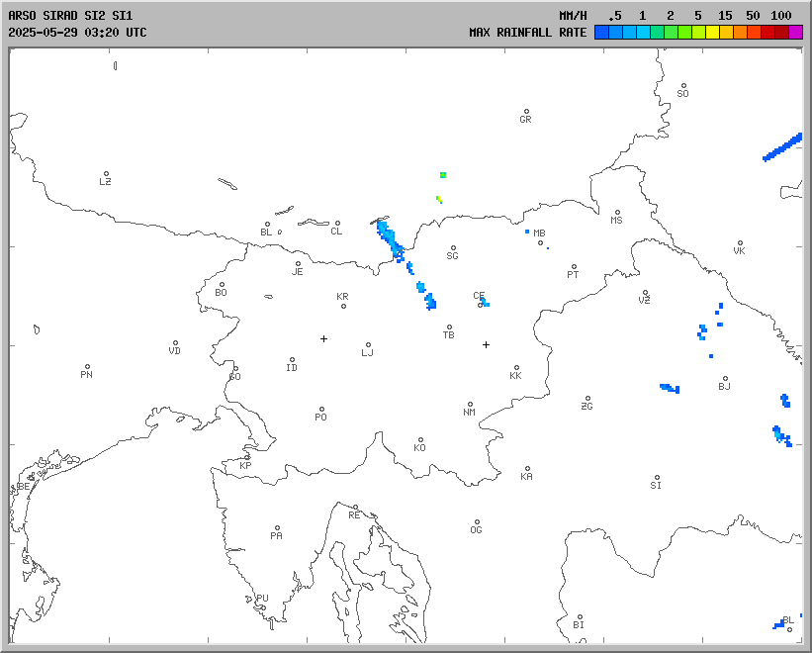Click the ZG city marker circle
The width and height of the screenshot is (812, 653).
(x=587, y=399)
